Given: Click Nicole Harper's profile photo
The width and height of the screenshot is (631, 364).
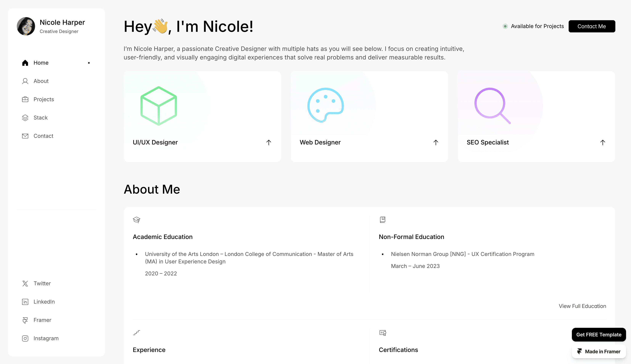Looking at the screenshot, I should [26, 26].
